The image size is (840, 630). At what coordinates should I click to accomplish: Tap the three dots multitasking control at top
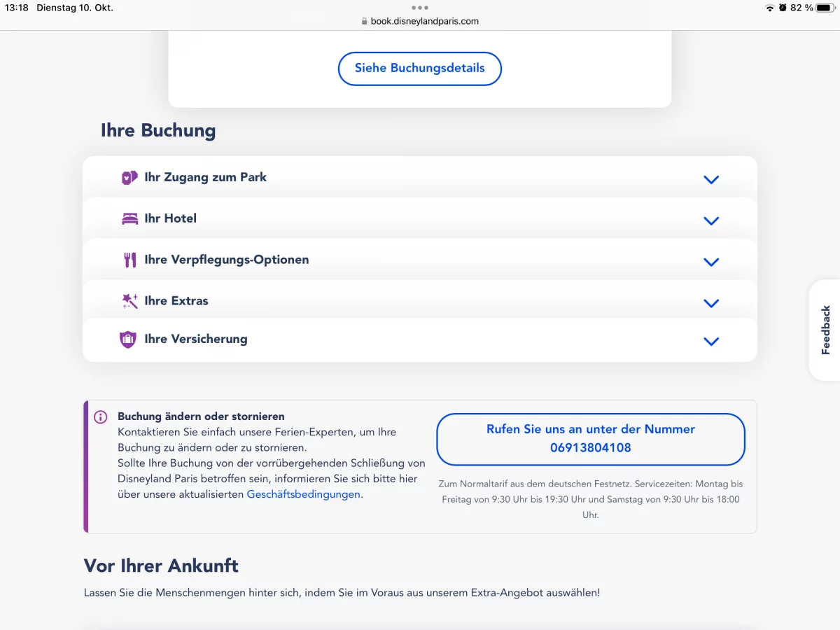[420, 8]
